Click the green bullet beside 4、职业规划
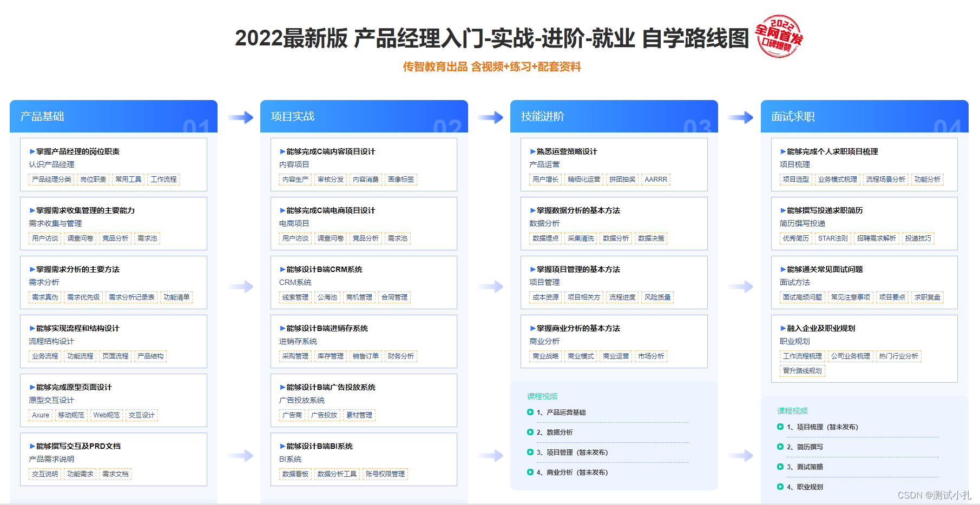 point(780,487)
